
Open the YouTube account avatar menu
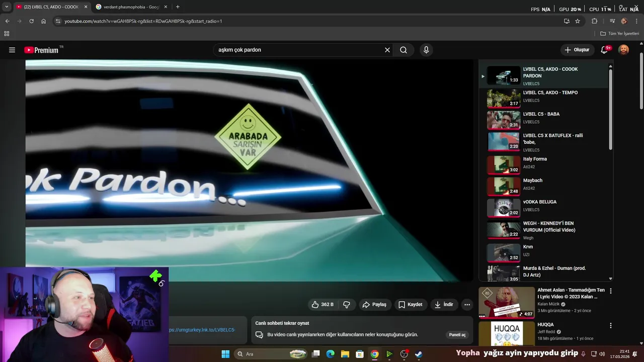tap(623, 50)
